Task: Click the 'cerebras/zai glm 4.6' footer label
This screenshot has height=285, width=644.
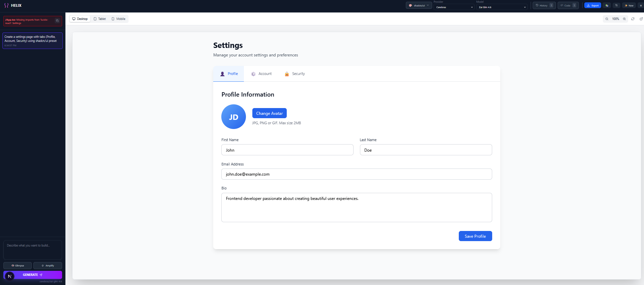Action: [51, 282]
